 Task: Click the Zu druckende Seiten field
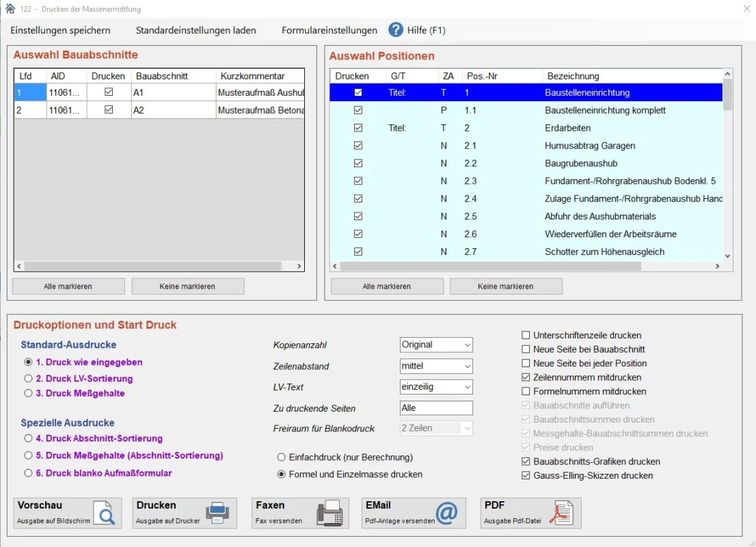[x=436, y=408]
